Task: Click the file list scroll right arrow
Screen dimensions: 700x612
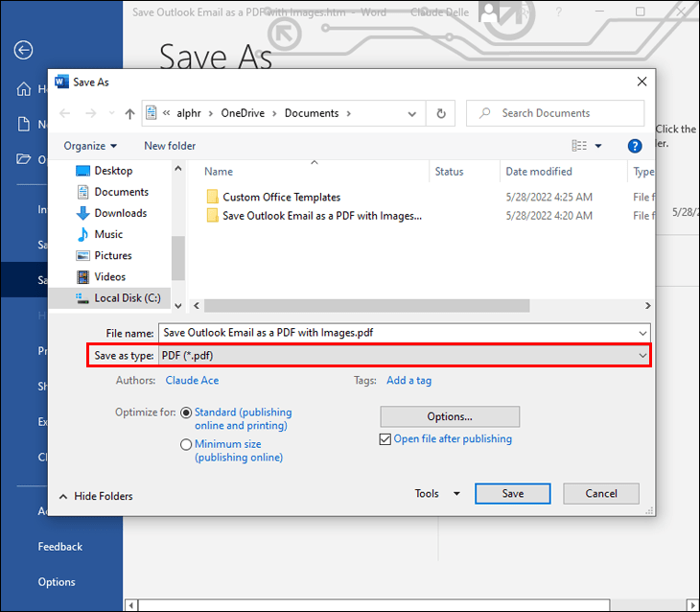Action: [648, 306]
